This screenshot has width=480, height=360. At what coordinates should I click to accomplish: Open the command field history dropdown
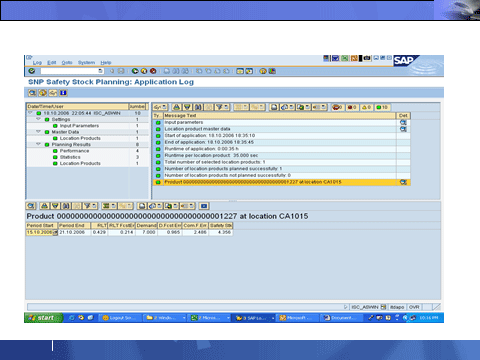(x=100, y=71)
